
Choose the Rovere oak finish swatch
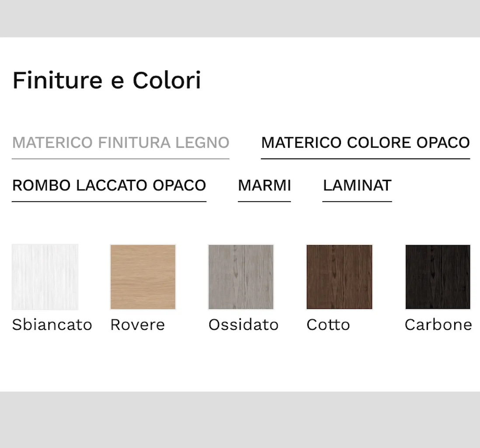(x=143, y=277)
